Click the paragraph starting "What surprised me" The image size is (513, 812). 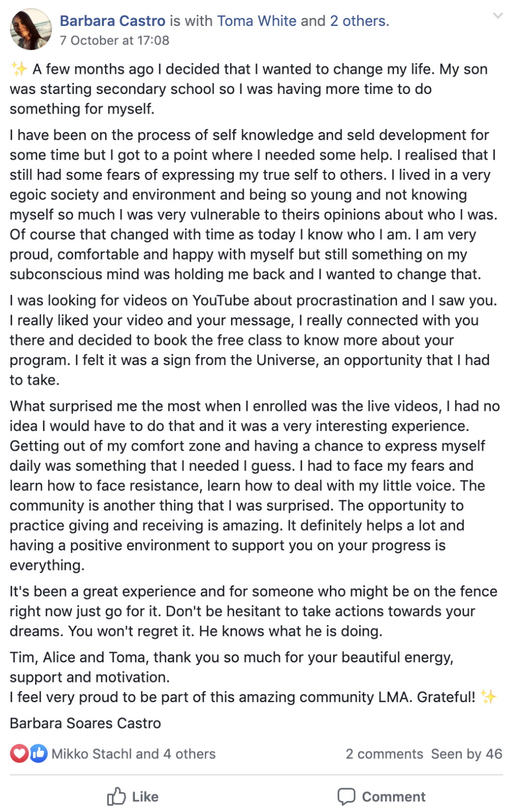click(x=255, y=486)
